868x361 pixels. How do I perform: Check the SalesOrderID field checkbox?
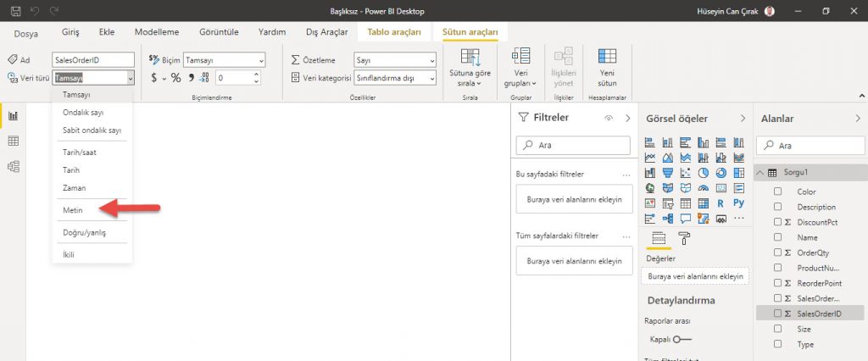point(778,314)
